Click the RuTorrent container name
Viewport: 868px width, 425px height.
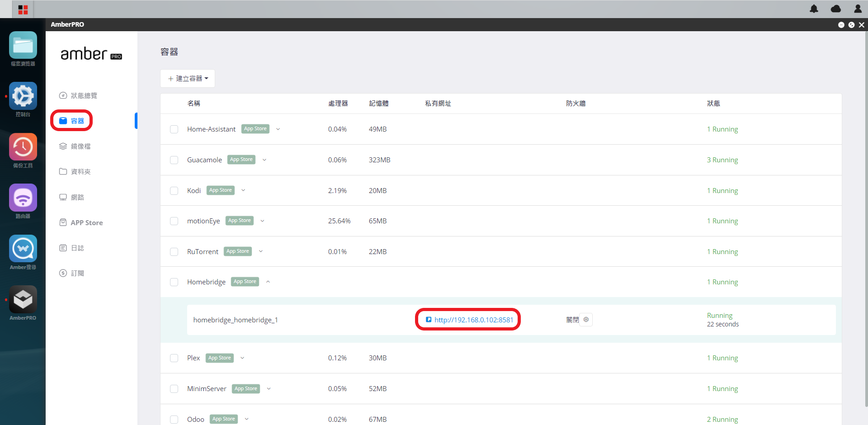(203, 251)
